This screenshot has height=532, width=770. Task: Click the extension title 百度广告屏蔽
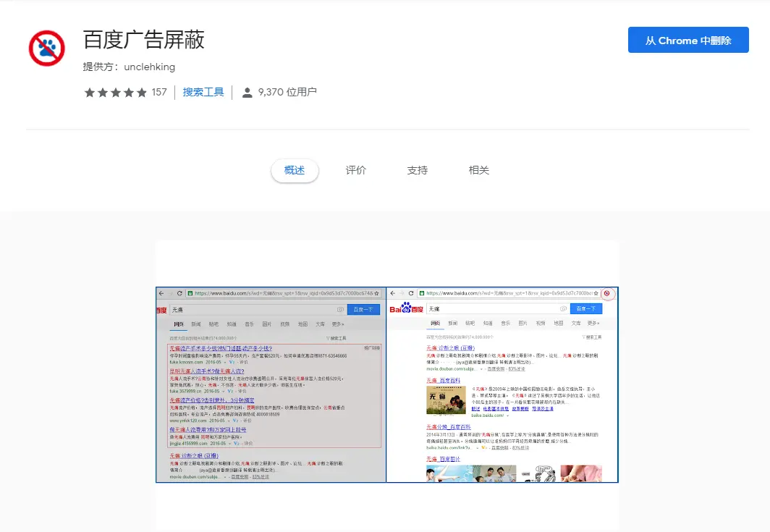144,40
